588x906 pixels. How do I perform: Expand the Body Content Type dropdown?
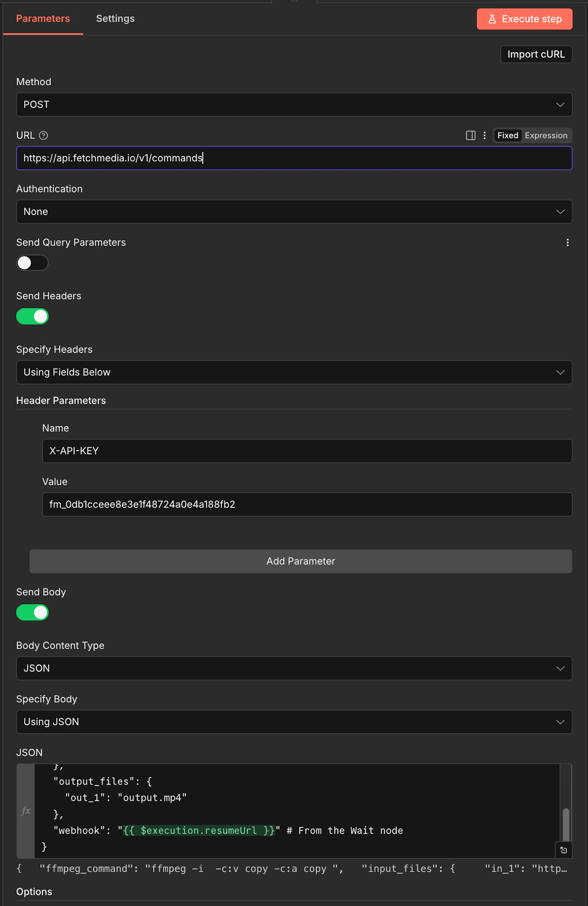(294, 669)
